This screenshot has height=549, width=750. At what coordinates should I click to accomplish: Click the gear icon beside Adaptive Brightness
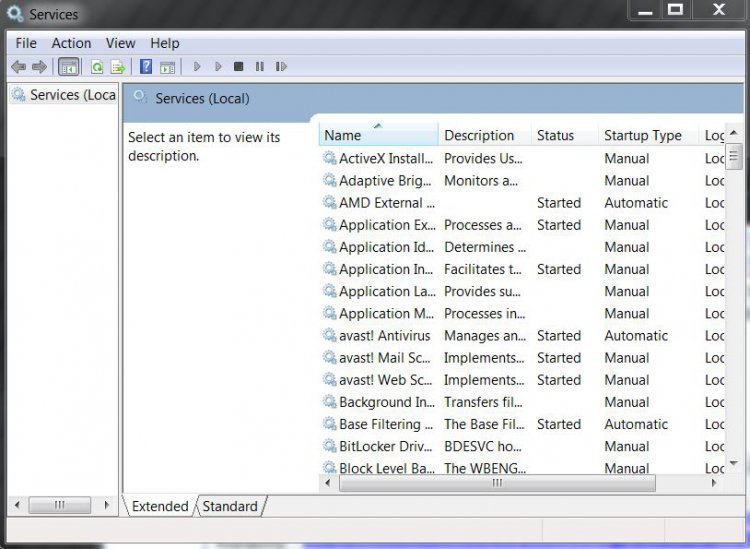tap(329, 180)
